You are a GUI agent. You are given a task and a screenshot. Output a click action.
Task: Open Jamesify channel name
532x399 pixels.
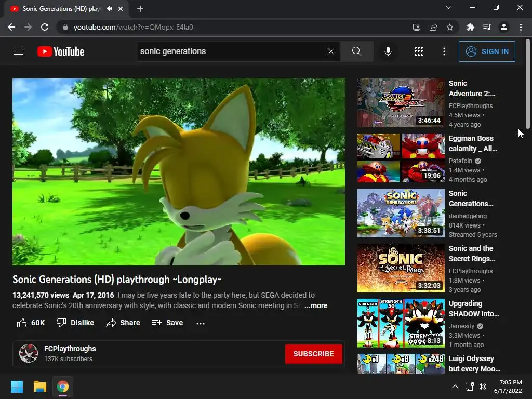click(461, 326)
